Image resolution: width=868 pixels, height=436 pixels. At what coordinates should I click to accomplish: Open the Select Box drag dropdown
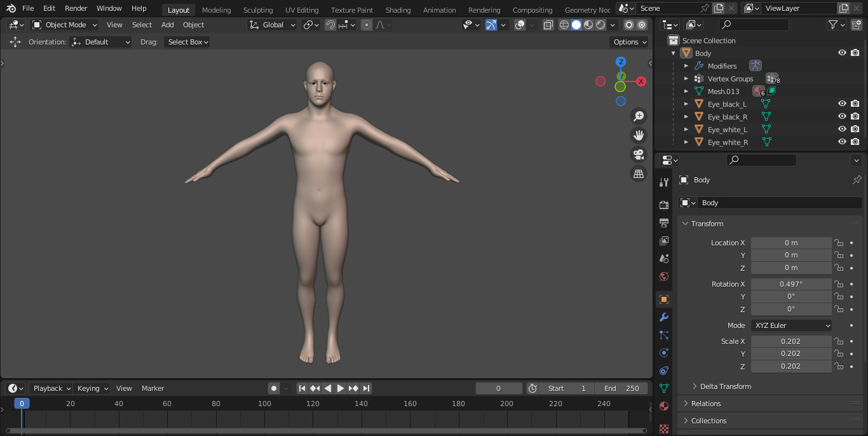(187, 42)
